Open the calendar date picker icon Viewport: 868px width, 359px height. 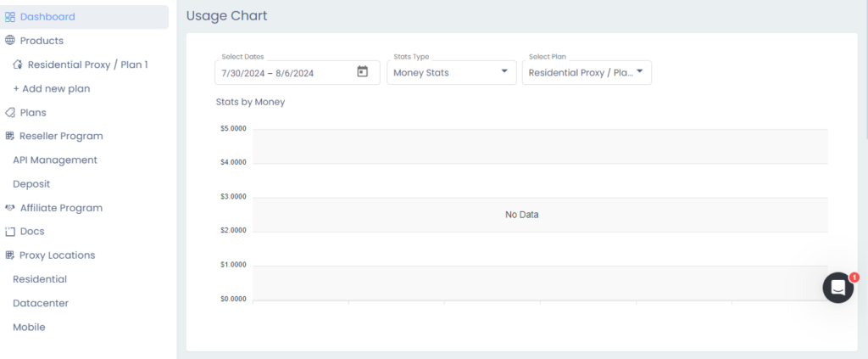coord(363,72)
